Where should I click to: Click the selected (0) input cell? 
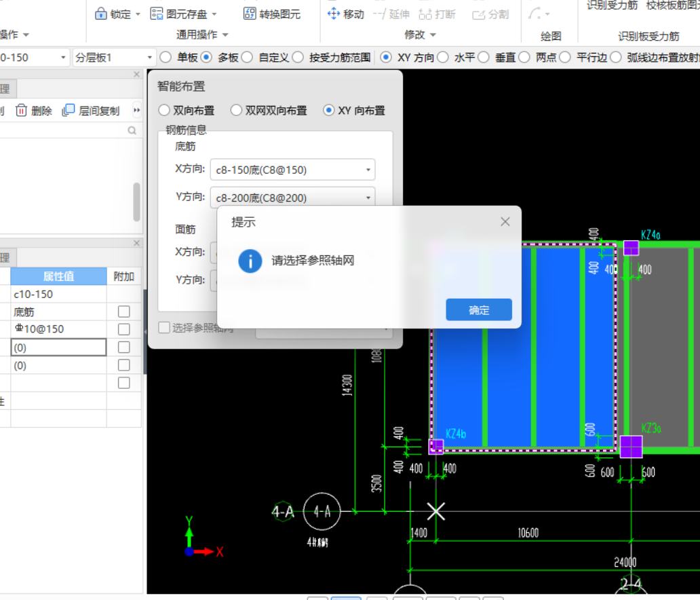point(58,347)
